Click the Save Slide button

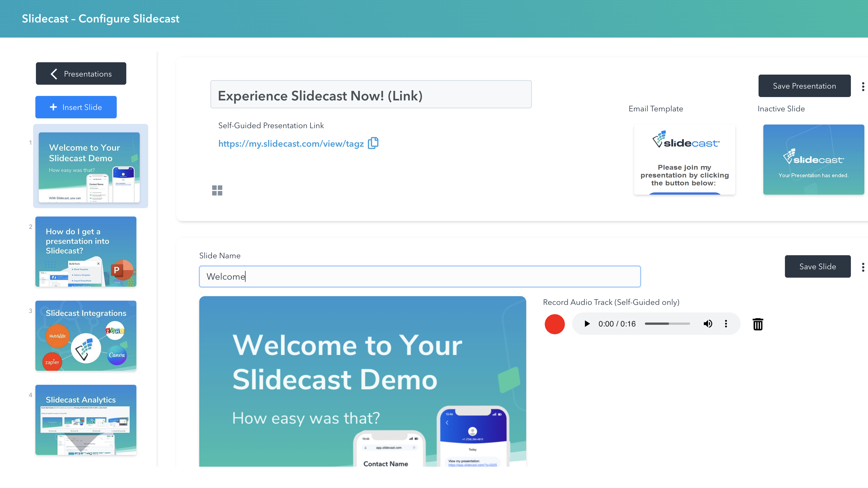click(x=818, y=266)
